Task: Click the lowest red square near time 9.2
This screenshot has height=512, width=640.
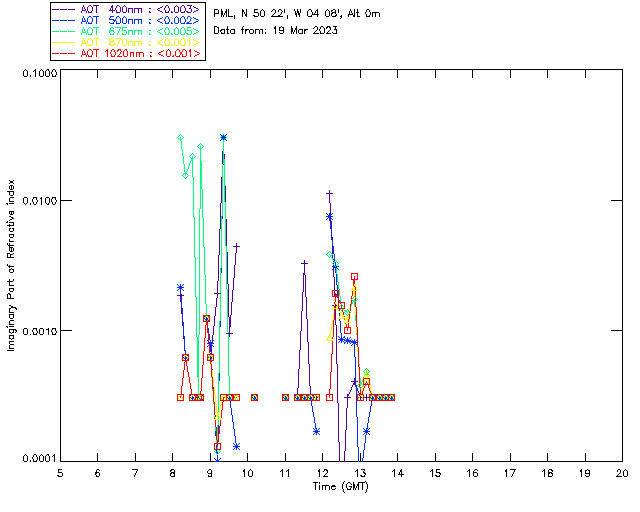Action: click(218, 447)
